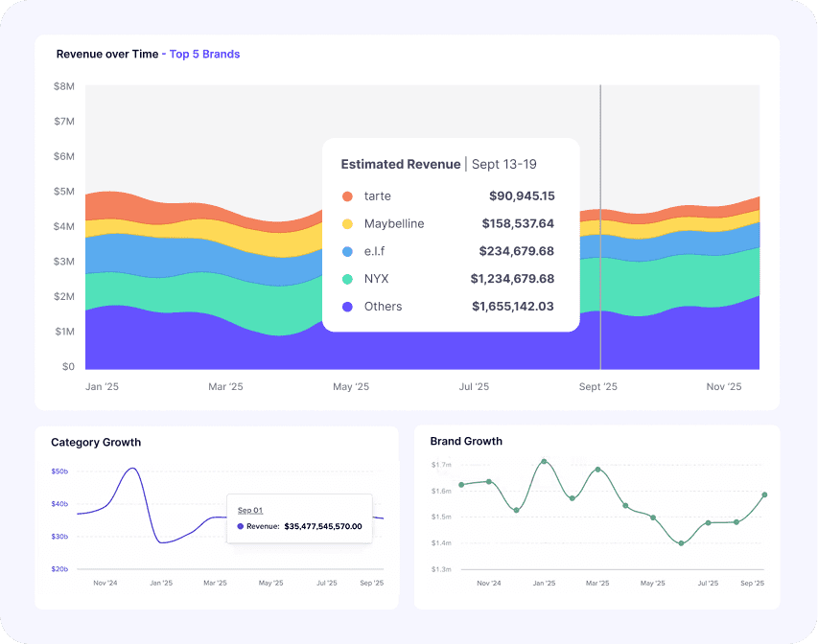Click the NYX revenue value $1,234,679.68

click(x=512, y=279)
